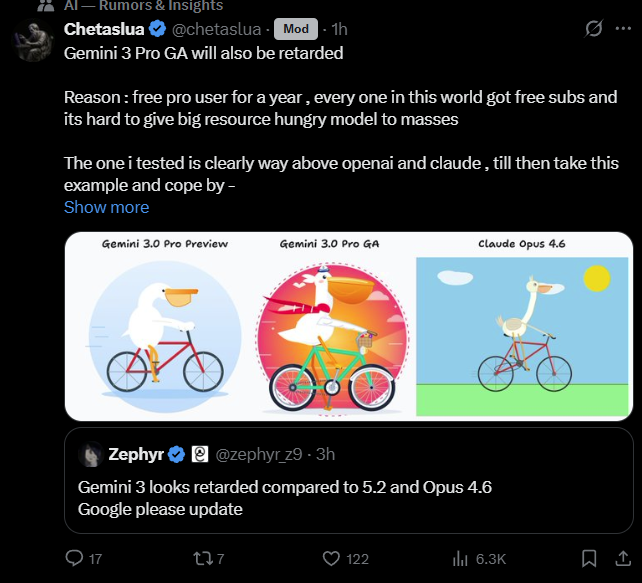
Task: Bookmark this post
Action: (x=590, y=558)
